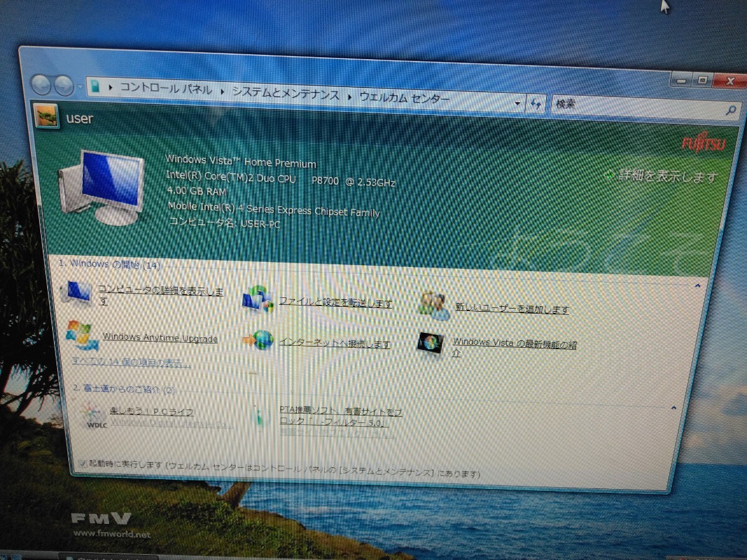Click the Forward navigation arrow button
The height and width of the screenshot is (560, 747).
[x=63, y=85]
